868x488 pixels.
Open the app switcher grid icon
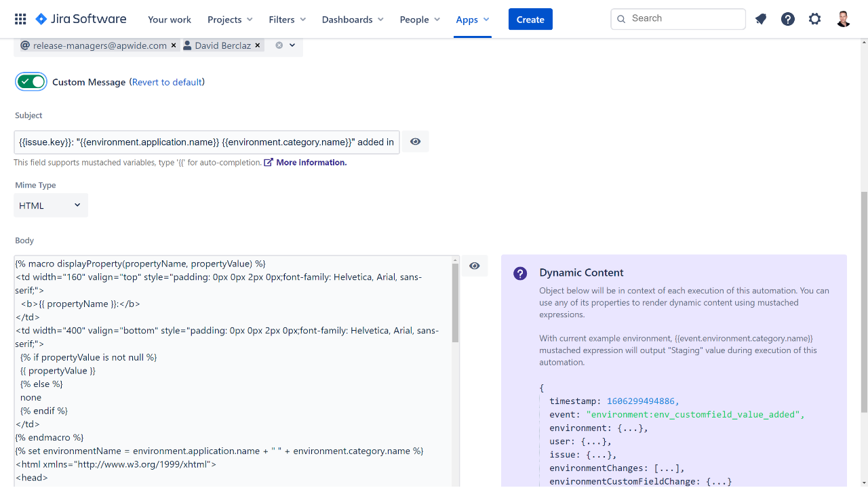pyautogui.click(x=20, y=19)
